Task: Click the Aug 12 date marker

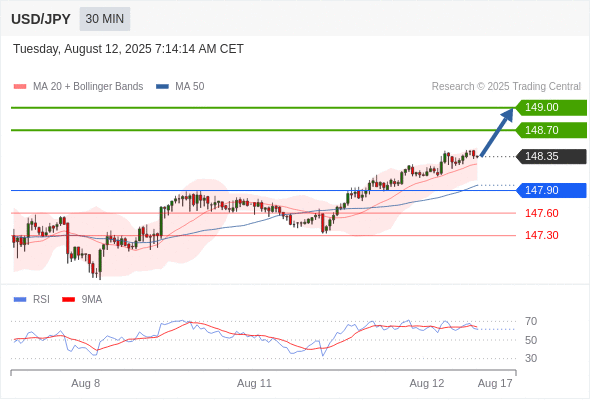Action: [427, 383]
